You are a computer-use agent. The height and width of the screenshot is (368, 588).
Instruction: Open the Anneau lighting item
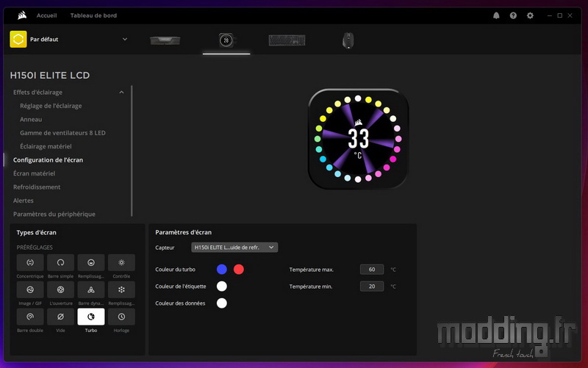(31, 119)
